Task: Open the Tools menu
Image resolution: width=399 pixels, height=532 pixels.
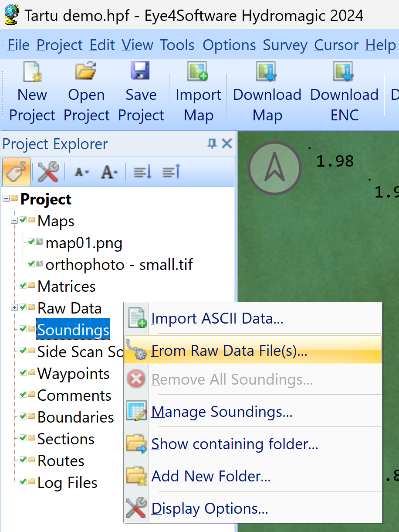Action: pyautogui.click(x=177, y=45)
